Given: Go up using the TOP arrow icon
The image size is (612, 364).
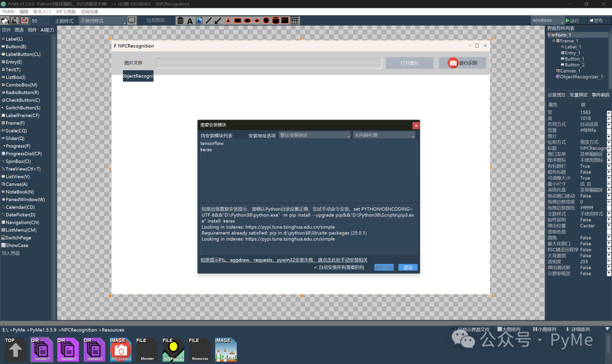Looking at the screenshot, I should coord(15,349).
